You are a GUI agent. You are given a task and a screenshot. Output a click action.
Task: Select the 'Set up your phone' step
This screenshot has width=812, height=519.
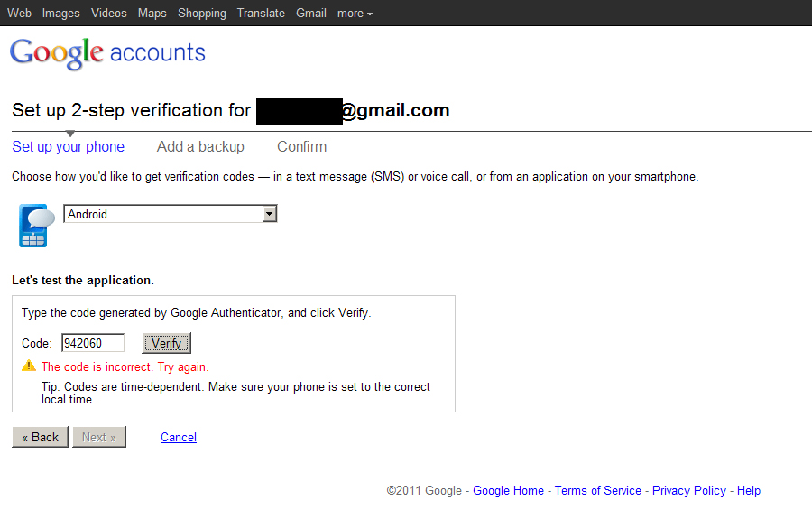pos(69,146)
